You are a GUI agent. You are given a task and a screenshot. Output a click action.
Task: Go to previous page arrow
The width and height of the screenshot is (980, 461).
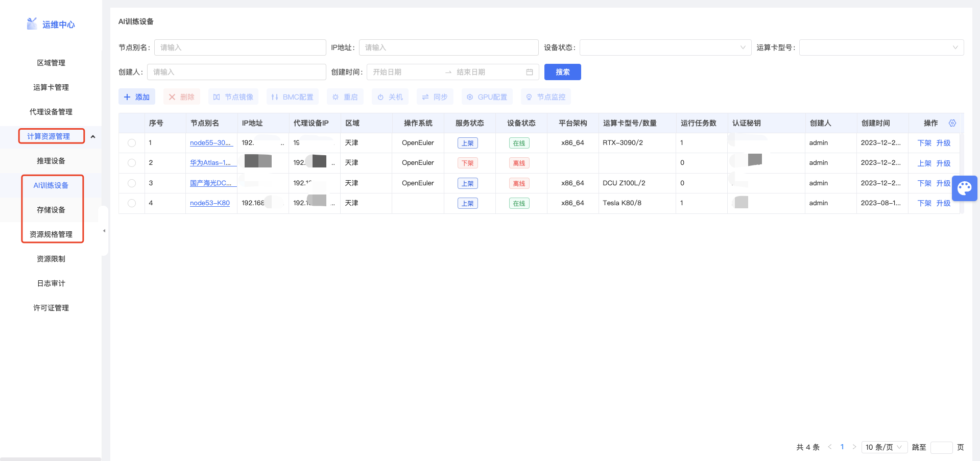830,447
